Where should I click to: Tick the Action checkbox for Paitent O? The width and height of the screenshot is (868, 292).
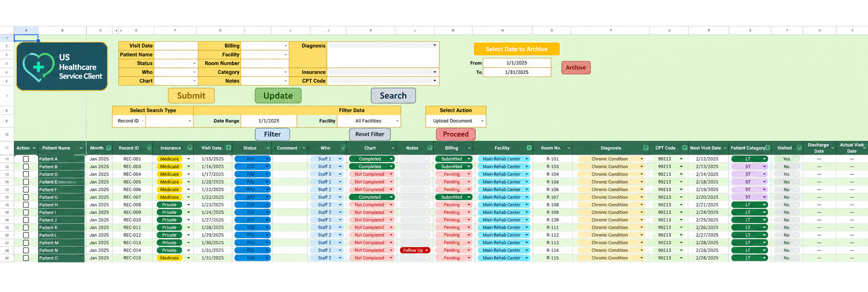[x=26, y=258]
